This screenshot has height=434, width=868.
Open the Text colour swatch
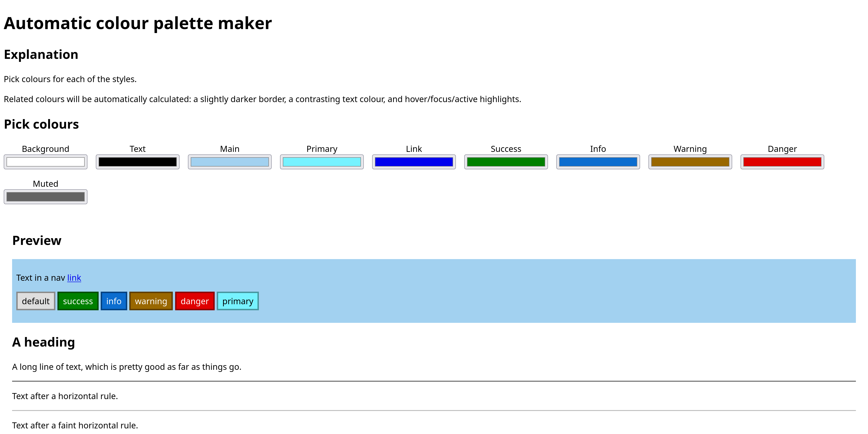pyautogui.click(x=137, y=162)
